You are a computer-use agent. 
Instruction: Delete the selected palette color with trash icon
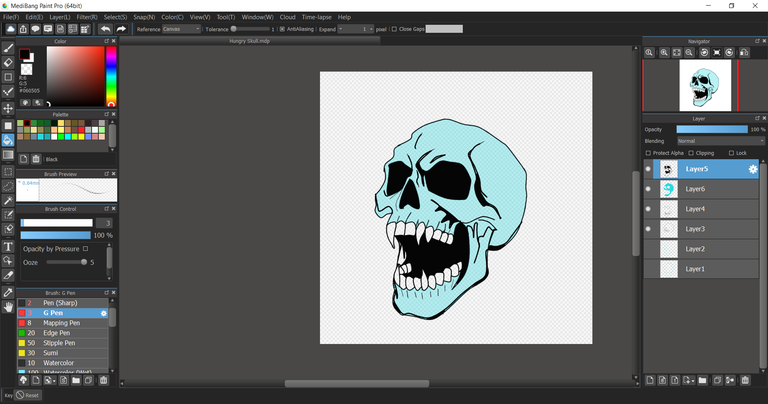coord(36,159)
